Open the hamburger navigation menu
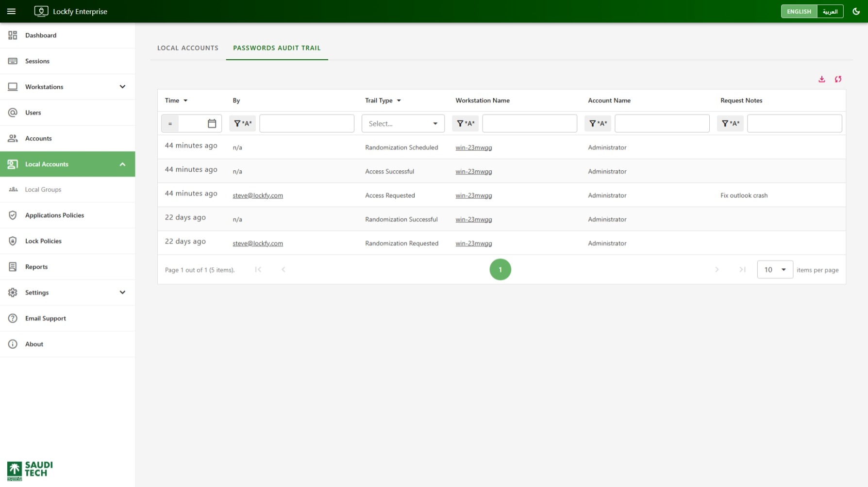This screenshot has height=487, width=868. click(x=12, y=11)
